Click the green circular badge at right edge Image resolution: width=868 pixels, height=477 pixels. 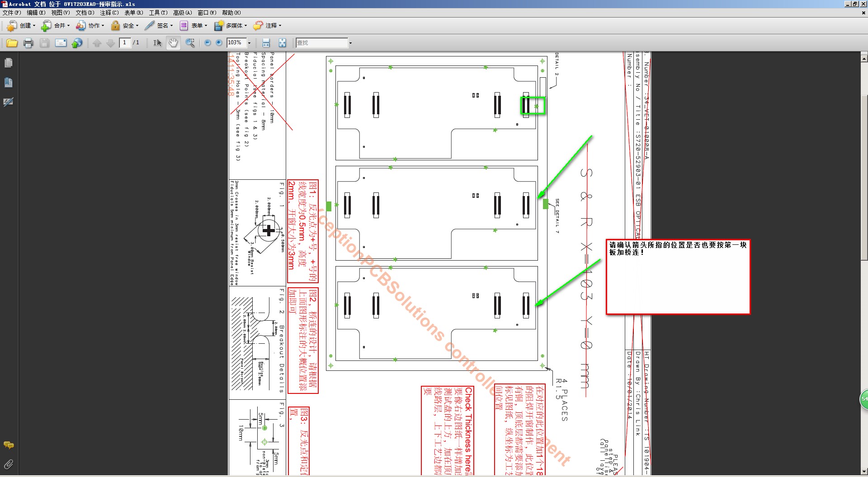click(x=863, y=399)
